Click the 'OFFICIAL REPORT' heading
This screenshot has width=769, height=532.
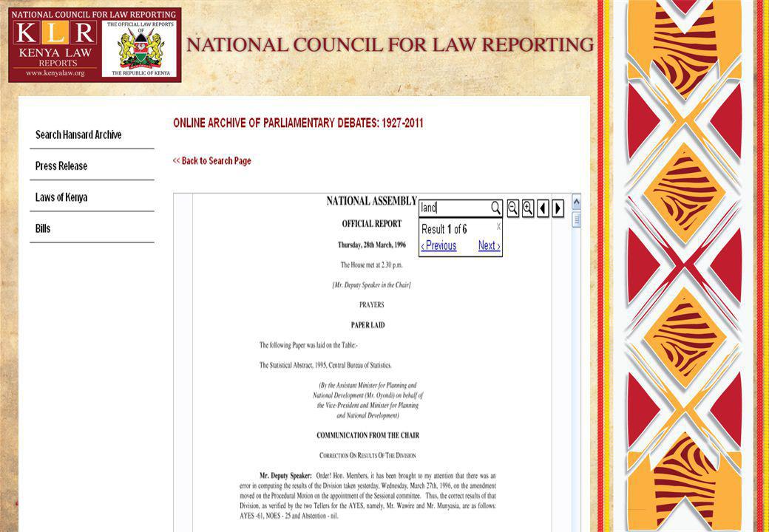372,224
